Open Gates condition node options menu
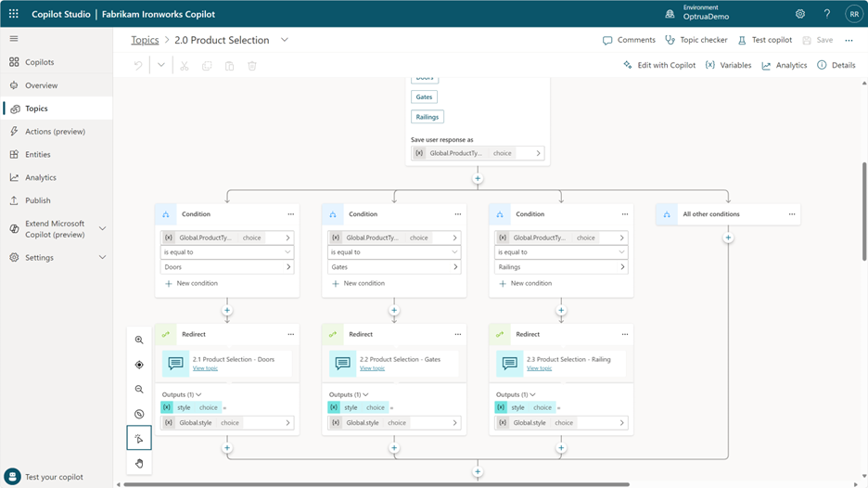Viewport: 868px width, 488px height. [x=458, y=213]
